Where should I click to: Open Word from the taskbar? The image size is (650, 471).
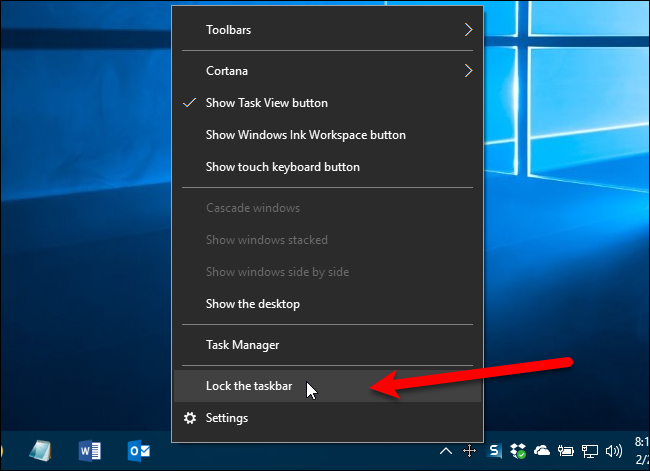pyautogui.click(x=90, y=450)
